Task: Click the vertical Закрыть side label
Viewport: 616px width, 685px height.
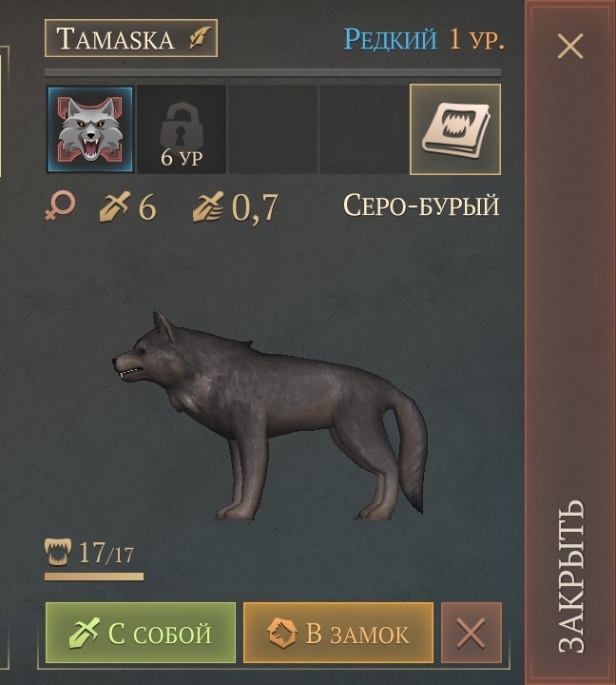Action: pos(571,576)
